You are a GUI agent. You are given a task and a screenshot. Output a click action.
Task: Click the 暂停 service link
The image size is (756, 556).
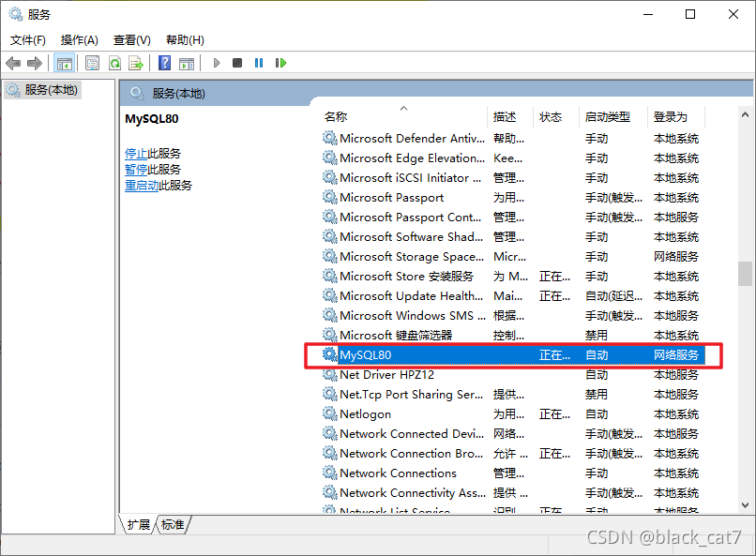[136, 170]
